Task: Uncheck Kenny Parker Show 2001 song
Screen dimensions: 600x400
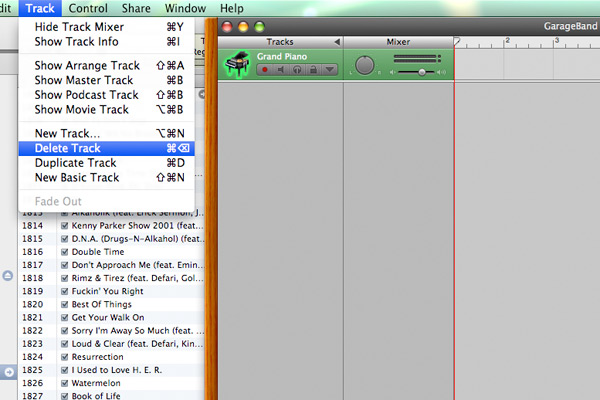Action: pyautogui.click(x=64, y=225)
